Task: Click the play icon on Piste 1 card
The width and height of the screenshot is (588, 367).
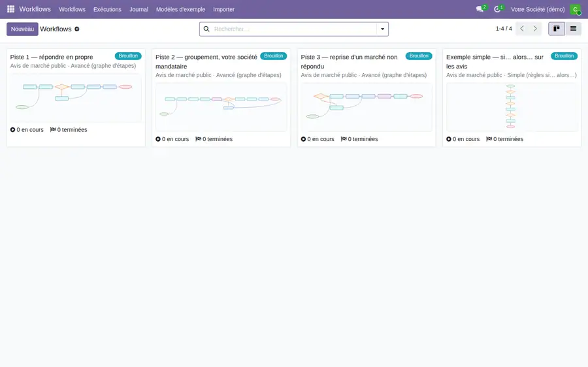Action: pyautogui.click(x=13, y=130)
